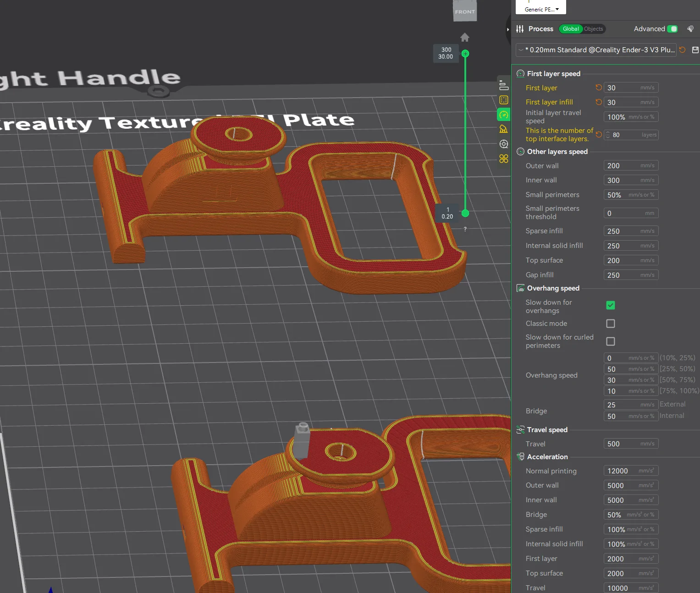Edit the Bridge acceleration 50% field

[x=631, y=515]
